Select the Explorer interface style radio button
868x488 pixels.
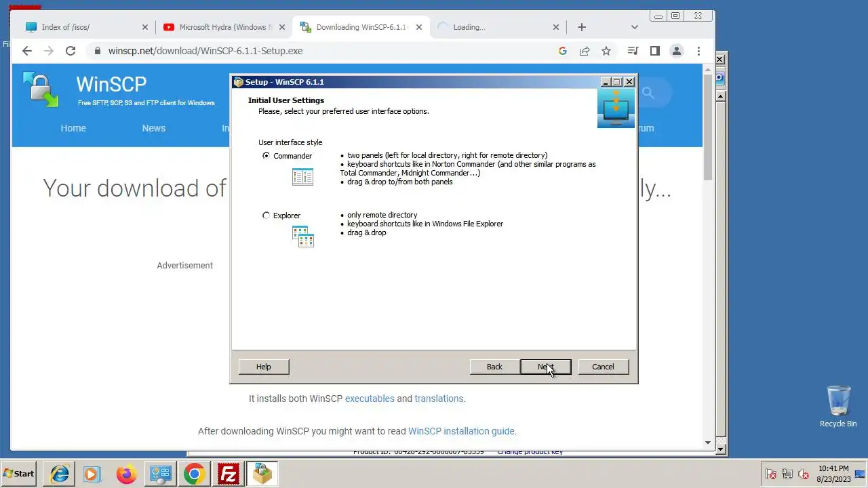266,216
